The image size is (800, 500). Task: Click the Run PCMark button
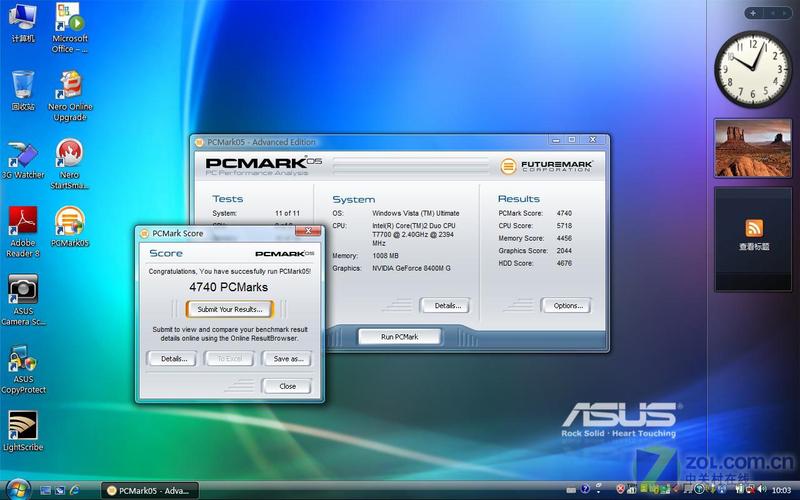tap(399, 337)
